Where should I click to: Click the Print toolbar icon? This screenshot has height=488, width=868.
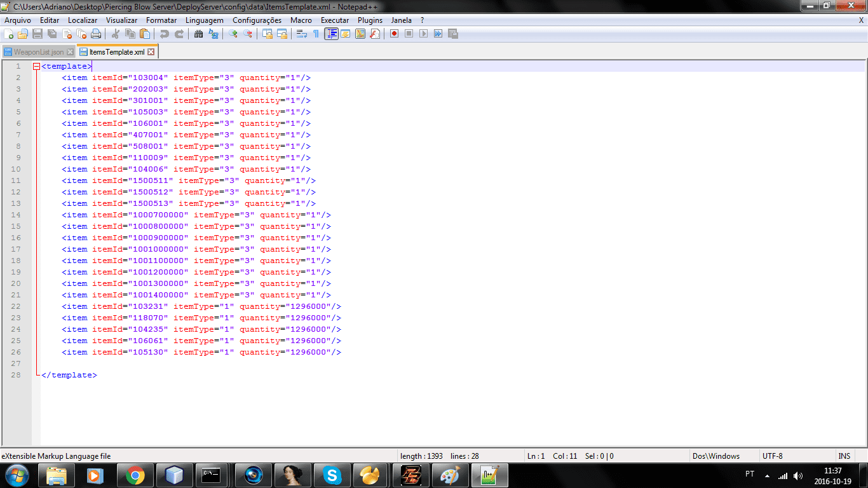(x=96, y=34)
